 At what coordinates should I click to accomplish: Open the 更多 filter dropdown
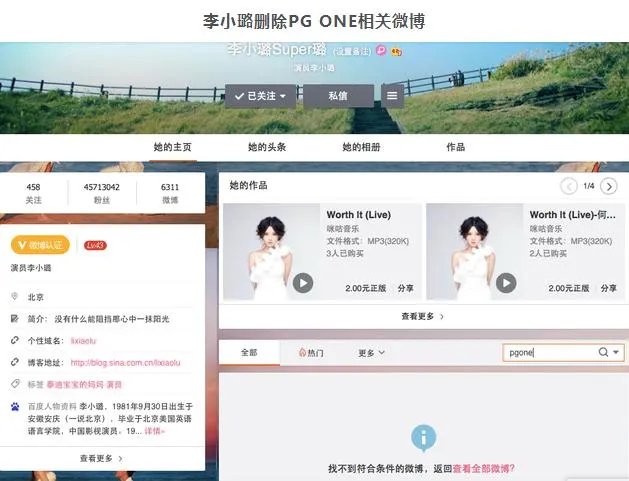click(371, 353)
